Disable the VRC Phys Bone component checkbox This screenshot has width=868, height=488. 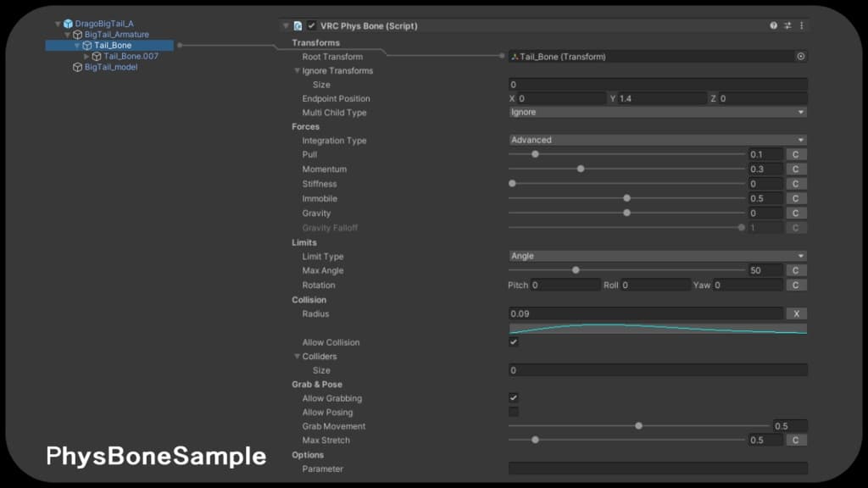(312, 25)
